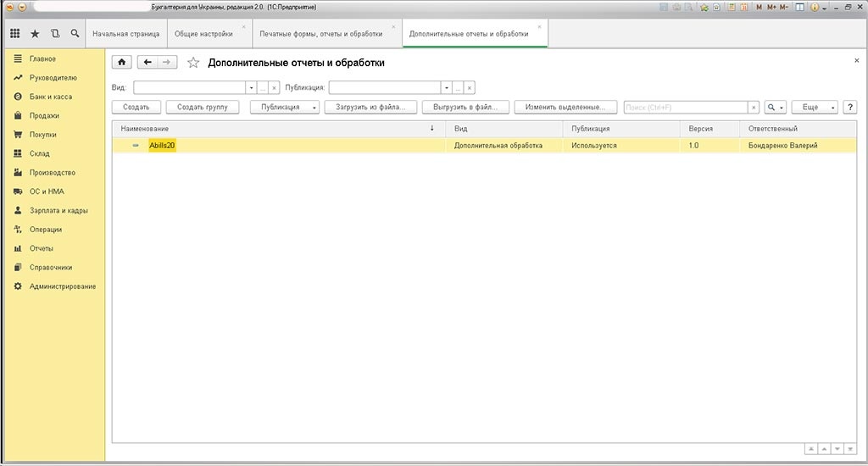Click the Home button in the form header

tap(122, 62)
